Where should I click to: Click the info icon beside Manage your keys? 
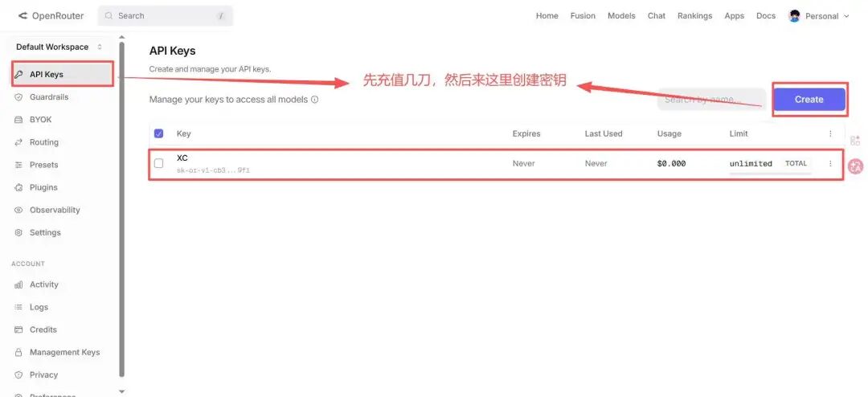coord(314,100)
